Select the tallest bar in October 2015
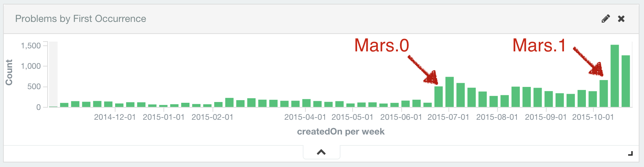Viewport: 644px width, 167px height. click(615, 76)
